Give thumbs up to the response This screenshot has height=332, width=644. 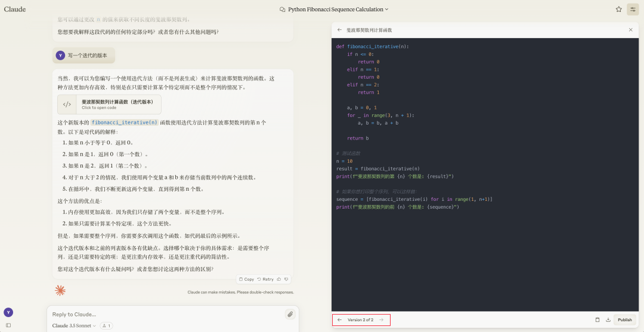pyautogui.click(x=279, y=279)
